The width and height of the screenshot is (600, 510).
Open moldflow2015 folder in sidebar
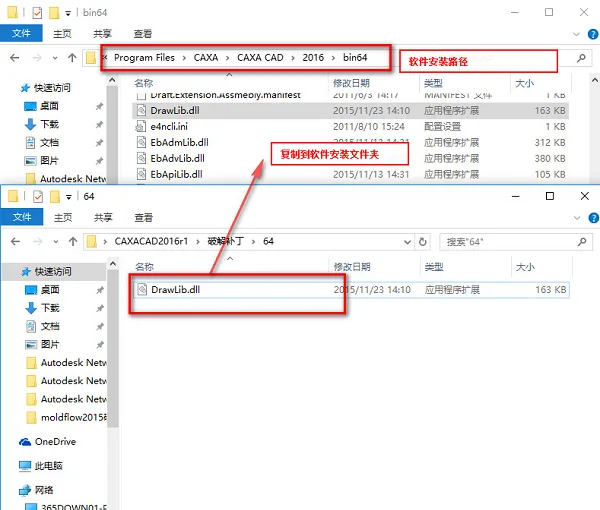pos(67,417)
